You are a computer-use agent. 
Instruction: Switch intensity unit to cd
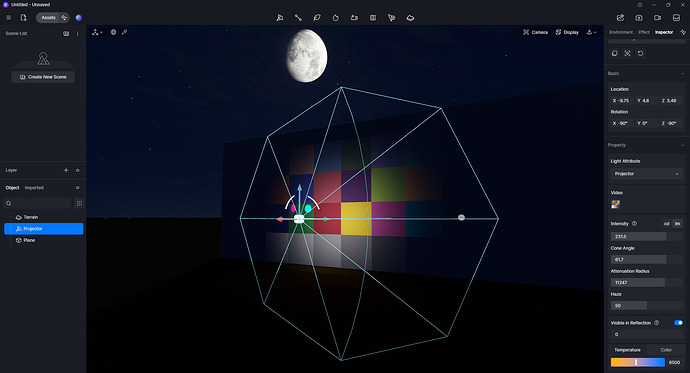[x=667, y=224]
